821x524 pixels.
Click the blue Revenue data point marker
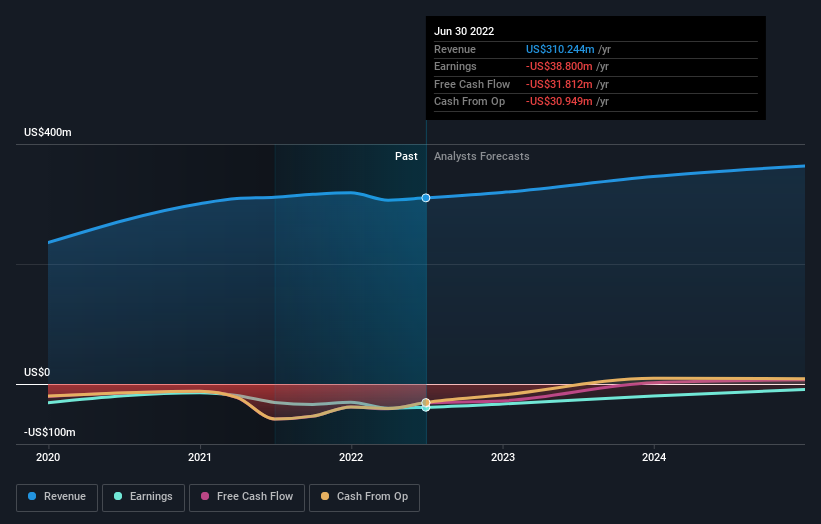(x=426, y=198)
